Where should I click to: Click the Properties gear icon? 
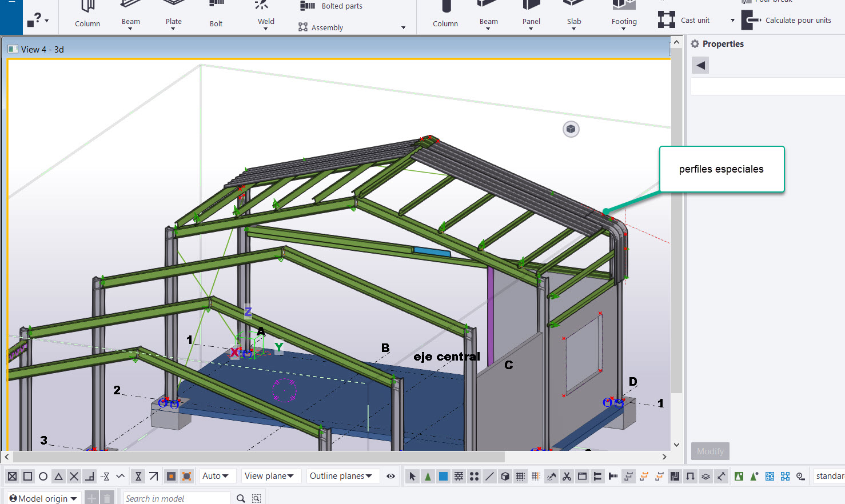[695, 44]
